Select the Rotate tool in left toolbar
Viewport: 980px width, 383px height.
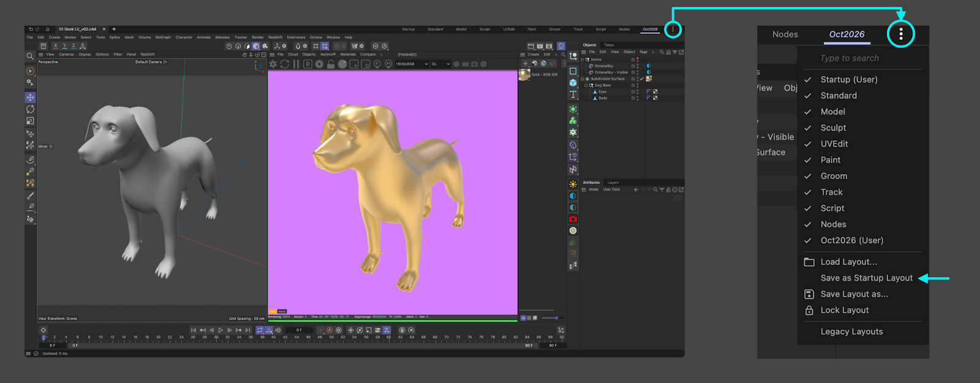(30, 109)
